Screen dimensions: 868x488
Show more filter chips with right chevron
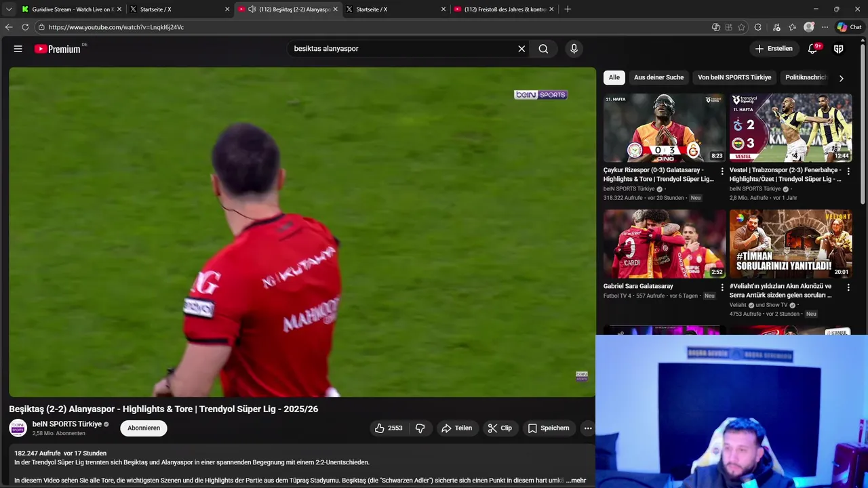842,78
